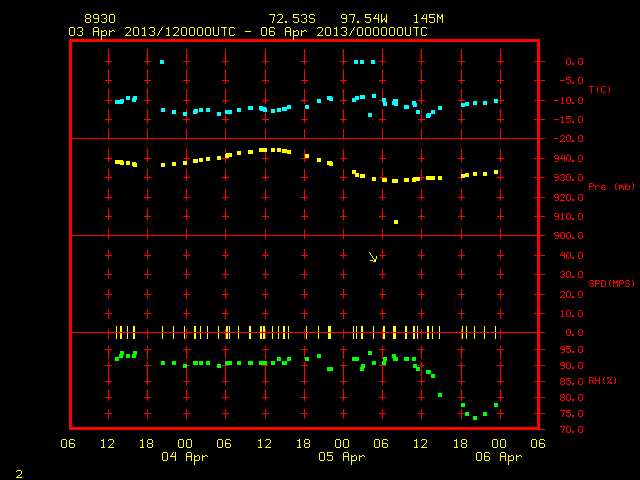Click the yellow wind direction arrow
The height and width of the screenshot is (480, 640).
(373, 257)
